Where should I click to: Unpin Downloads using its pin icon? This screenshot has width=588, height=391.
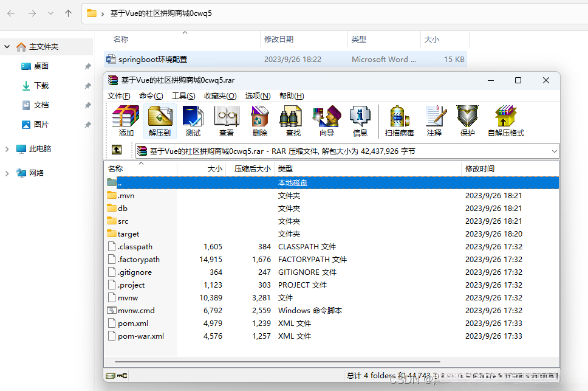point(87,86)
